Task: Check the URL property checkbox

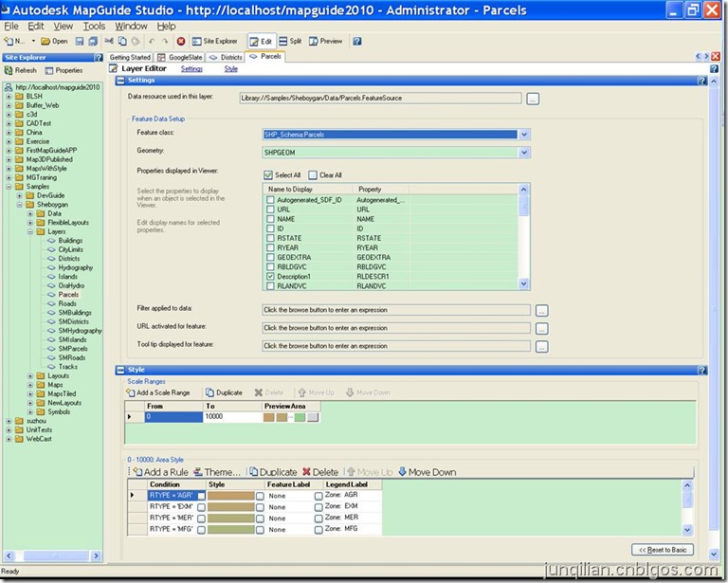Action: click(270, 210)
